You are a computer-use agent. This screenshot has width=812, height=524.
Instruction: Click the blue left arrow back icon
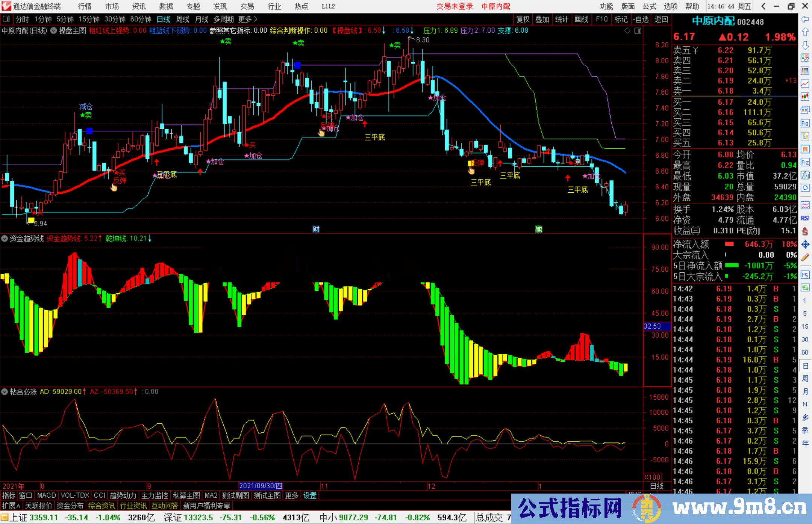tap(805, 19)
